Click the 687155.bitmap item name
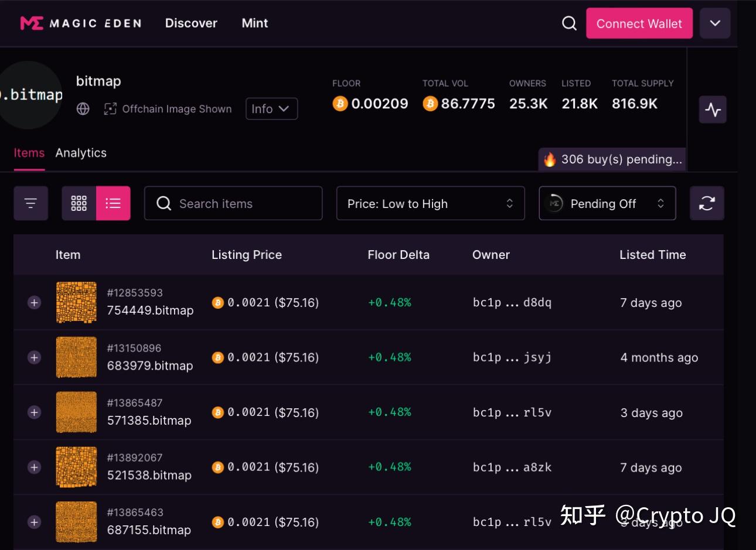The height and width of the screenshot is (550, 756). pyautogui.click(x=149, y=530)
